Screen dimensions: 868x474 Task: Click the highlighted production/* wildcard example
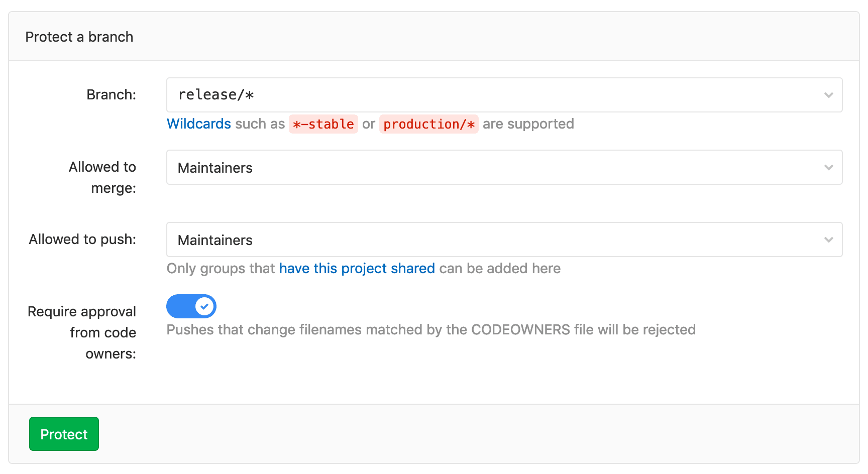pyautogui.click(x=429, y=124)
